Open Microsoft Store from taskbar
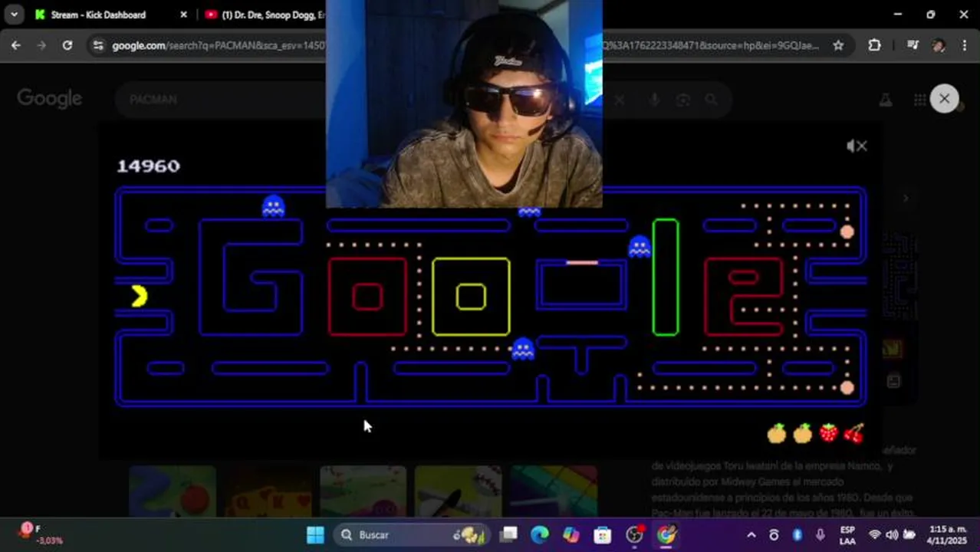This screenshot has height=552, width=980. [603, 534]
